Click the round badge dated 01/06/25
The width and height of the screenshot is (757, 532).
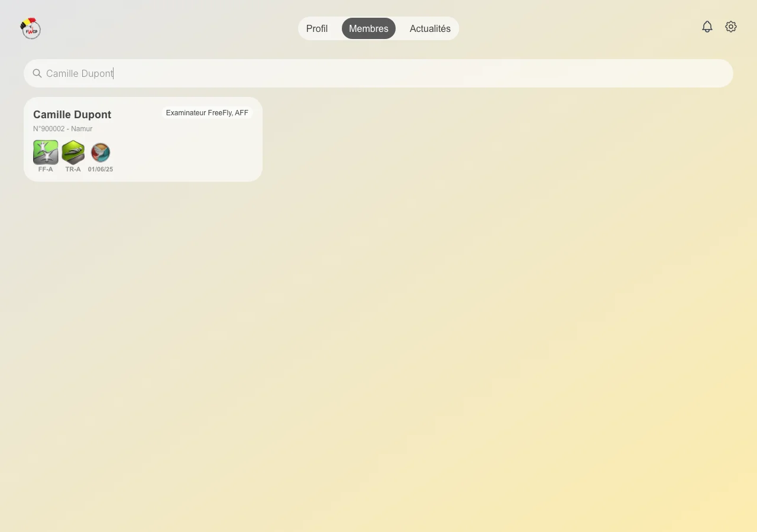pos(101,153)
